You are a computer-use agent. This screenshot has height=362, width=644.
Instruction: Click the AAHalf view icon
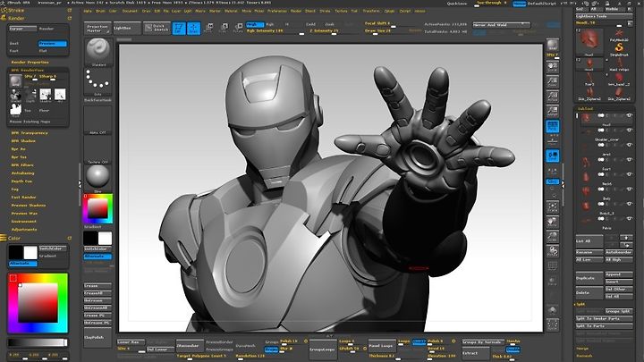coord(553,111)
